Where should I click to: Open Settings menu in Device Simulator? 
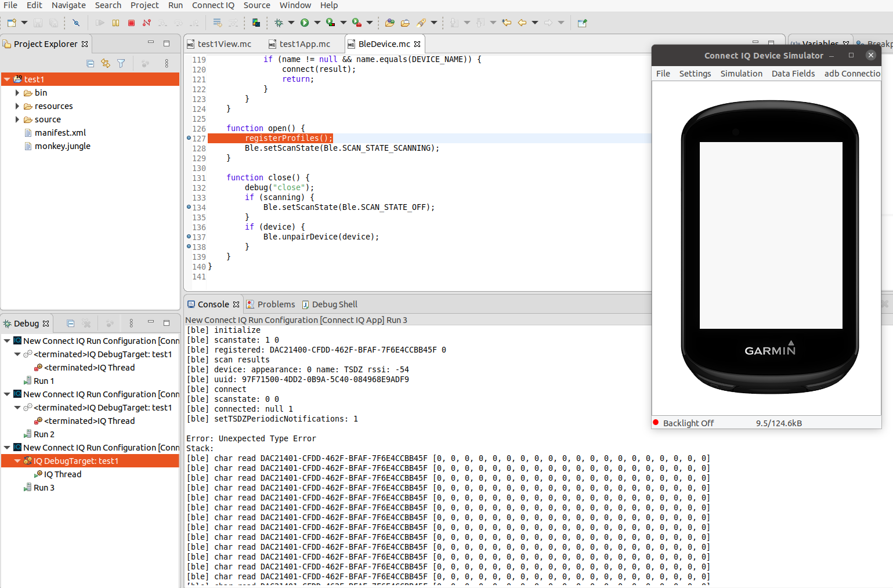click(695, 74)
